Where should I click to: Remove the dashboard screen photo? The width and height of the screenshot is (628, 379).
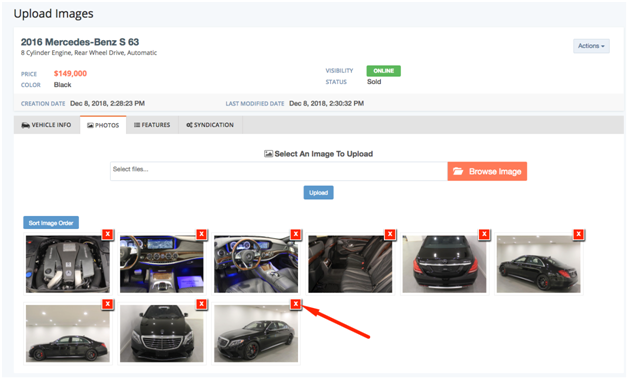(201, 234)
